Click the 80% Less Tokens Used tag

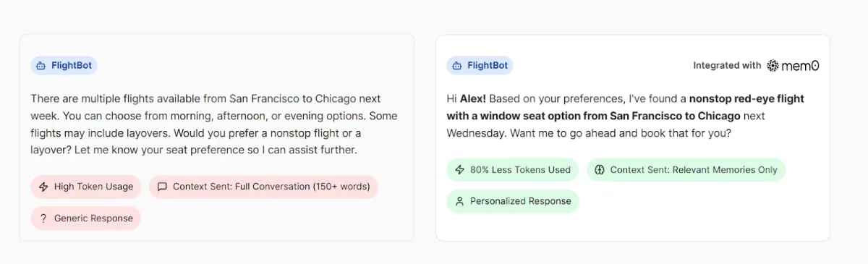click(512, 170)
